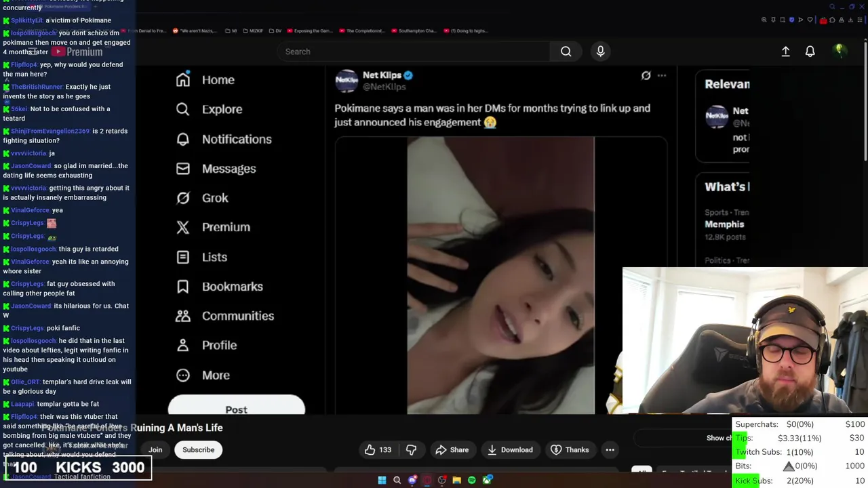Click the YouTube upload arrow icon
The height and width of the screenshot is (488, 868).
click(x=785, y=52)
